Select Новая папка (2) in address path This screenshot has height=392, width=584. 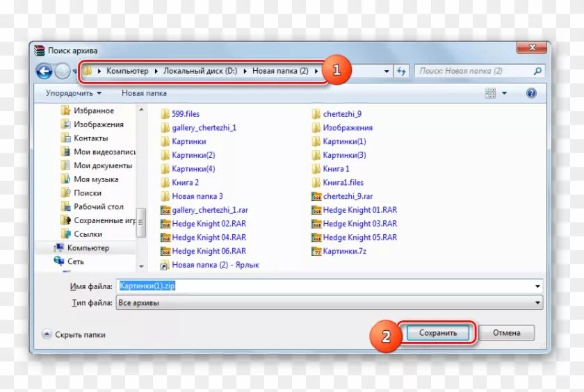point(280,71)
